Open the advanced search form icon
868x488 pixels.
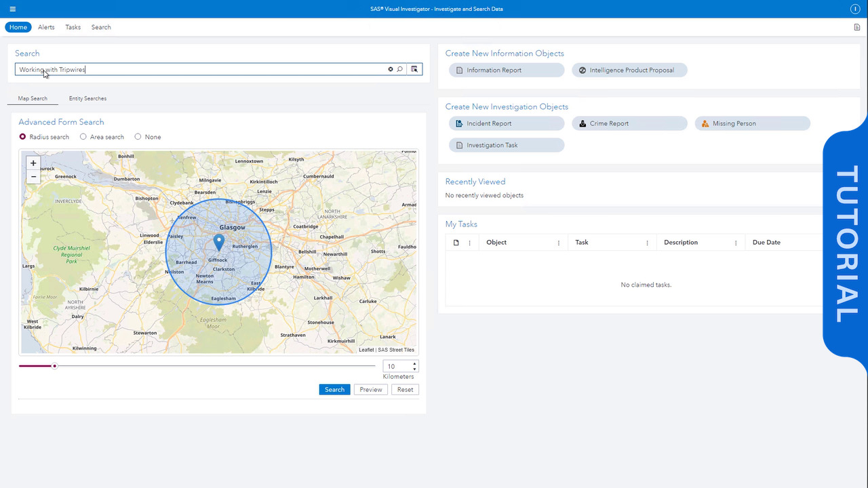click(x=414, y=69)
